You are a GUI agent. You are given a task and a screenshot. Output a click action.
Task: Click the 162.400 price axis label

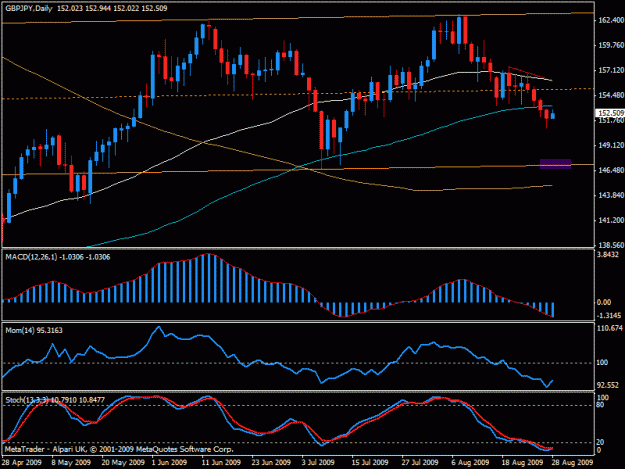(x=611, y=20)
